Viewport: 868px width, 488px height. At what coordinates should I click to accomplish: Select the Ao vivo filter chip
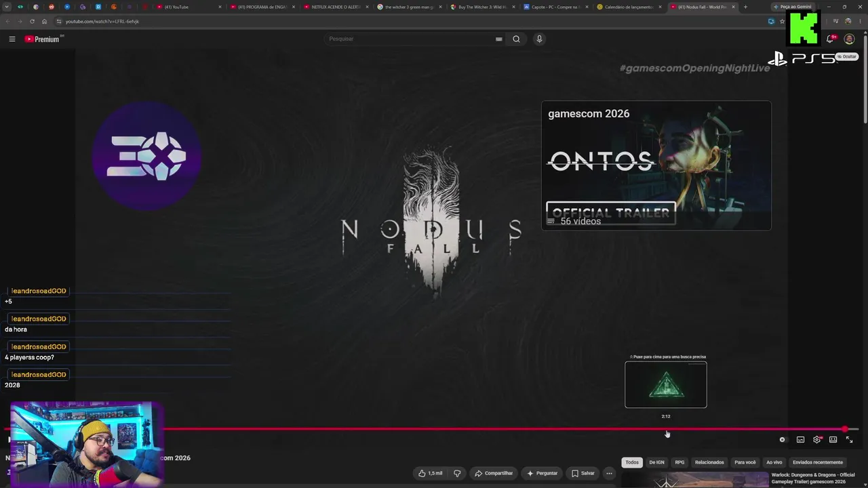774,462
